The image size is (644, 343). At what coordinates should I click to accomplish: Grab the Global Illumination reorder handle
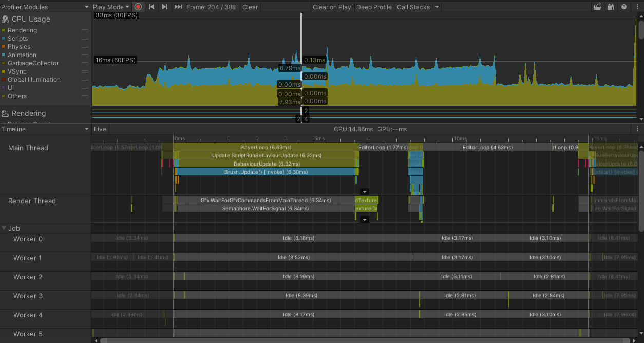[x=85, y=80]
